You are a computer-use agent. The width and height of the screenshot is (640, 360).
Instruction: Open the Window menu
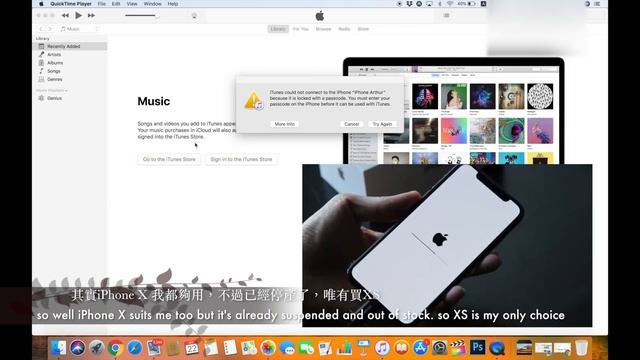tap(153, 4)
